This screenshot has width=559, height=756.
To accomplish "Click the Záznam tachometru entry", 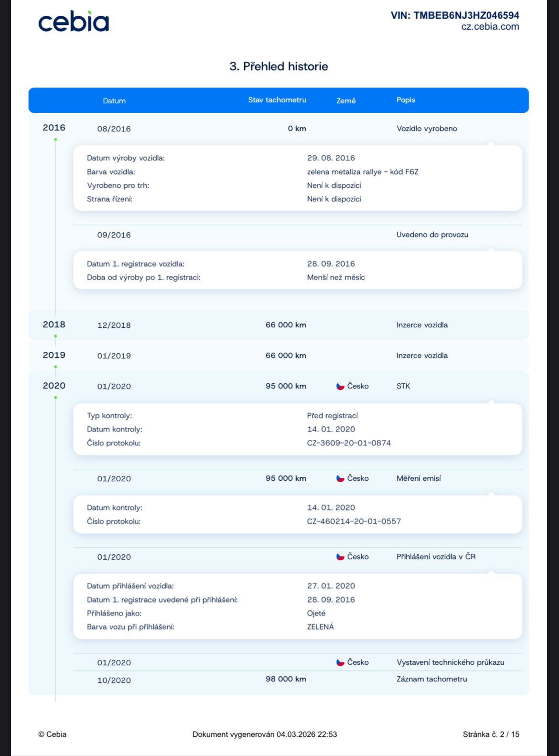I will 431,679.
